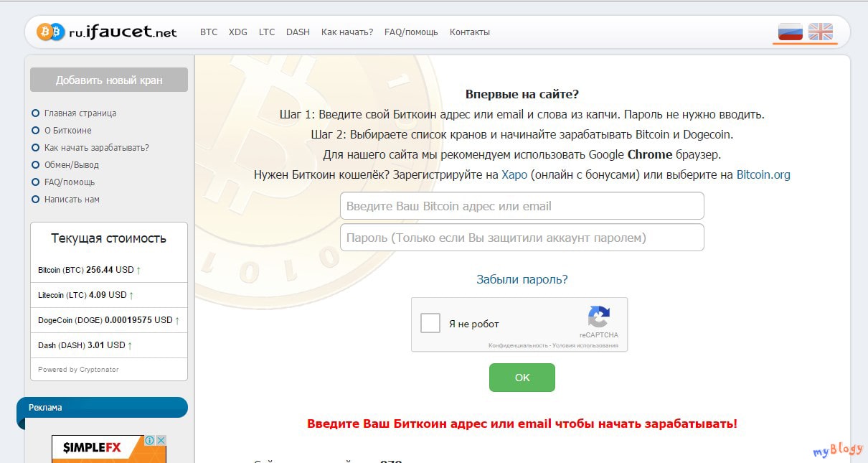Open 'О Биткоине' sidebar link

[x=68, y=131]
